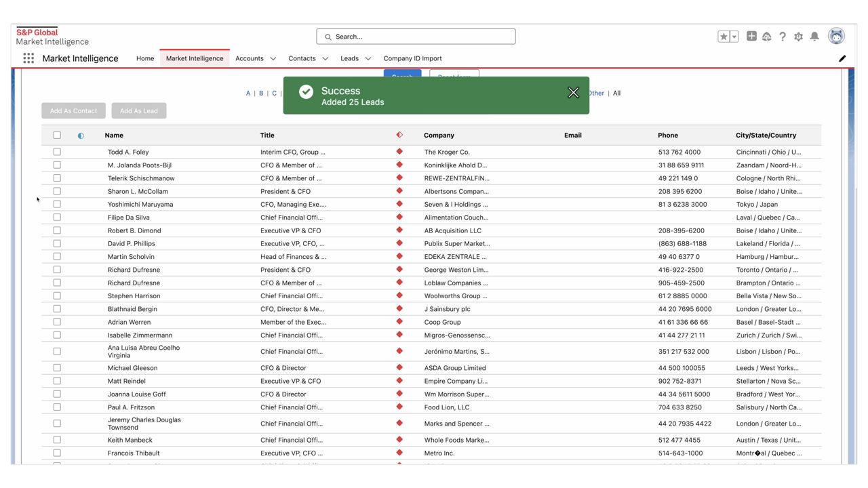Show All names filter
The width and height of the screenshot is (868, 488).
[616, 94]
